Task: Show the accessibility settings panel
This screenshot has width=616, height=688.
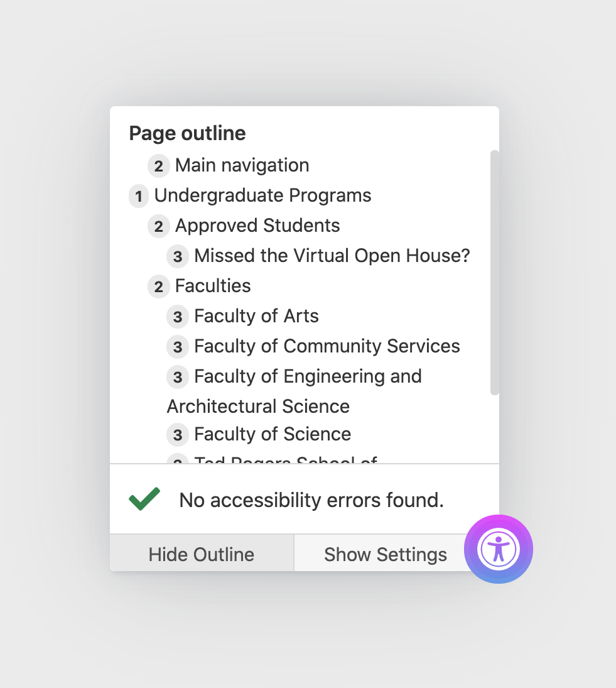Action: pyautogui.click(x=385, y=554)
